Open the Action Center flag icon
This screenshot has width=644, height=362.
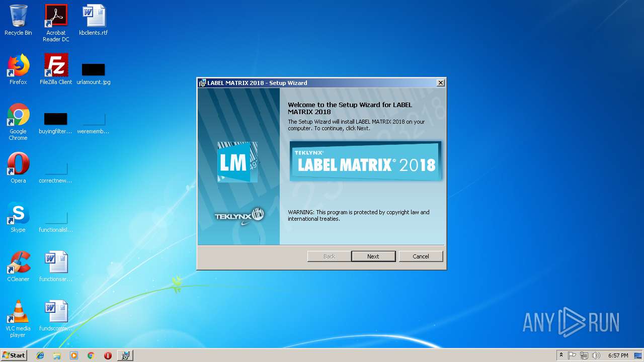572,355
